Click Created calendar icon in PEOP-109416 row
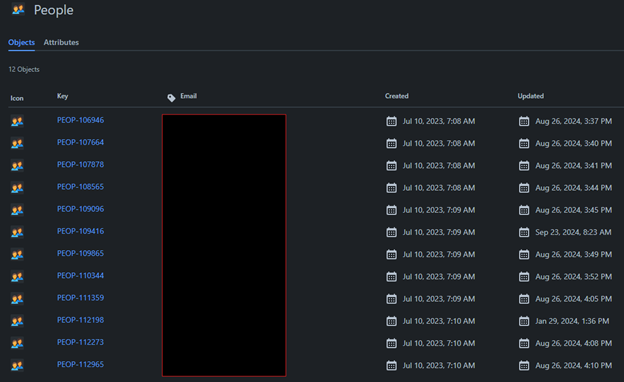The height and width of the screenshot is (382, 624). pyautogui.click(x=392, y=232)
